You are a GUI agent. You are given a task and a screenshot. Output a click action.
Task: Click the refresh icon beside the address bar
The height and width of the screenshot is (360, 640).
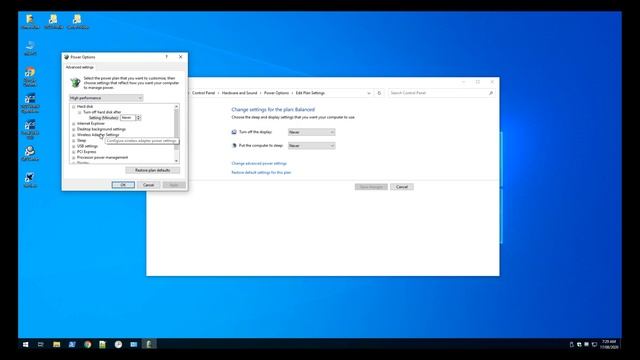click(379, 93)
